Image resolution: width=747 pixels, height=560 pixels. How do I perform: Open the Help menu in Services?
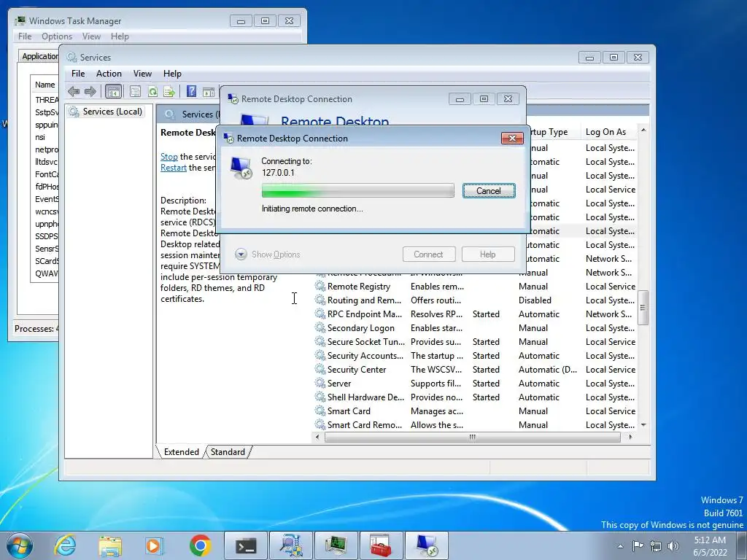click(172, 74)
